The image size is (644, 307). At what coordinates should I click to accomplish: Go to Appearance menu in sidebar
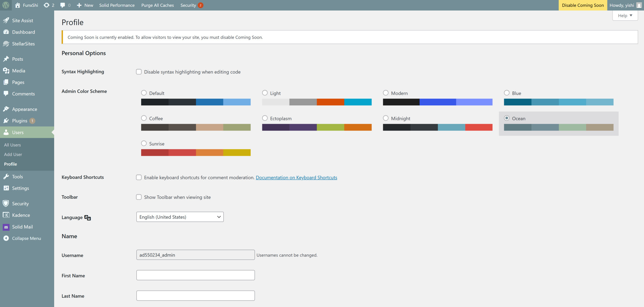pyautogui.click(x=24, y=109)
